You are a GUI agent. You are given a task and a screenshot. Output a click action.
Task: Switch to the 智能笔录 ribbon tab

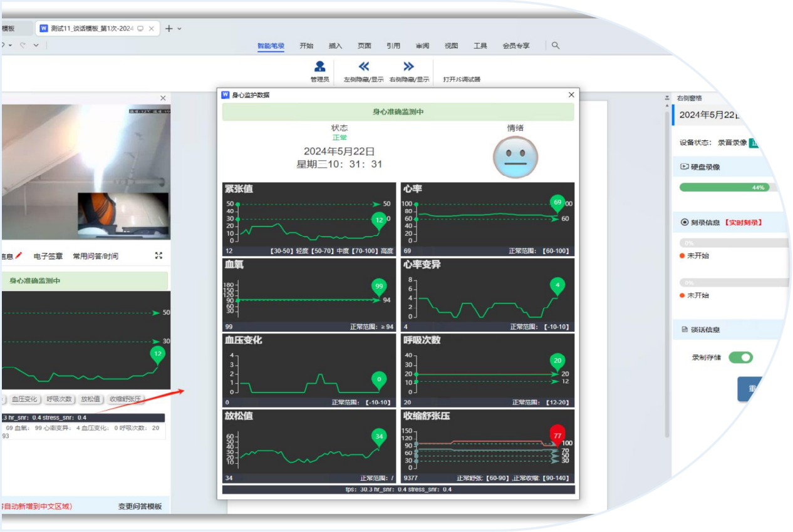271,46
